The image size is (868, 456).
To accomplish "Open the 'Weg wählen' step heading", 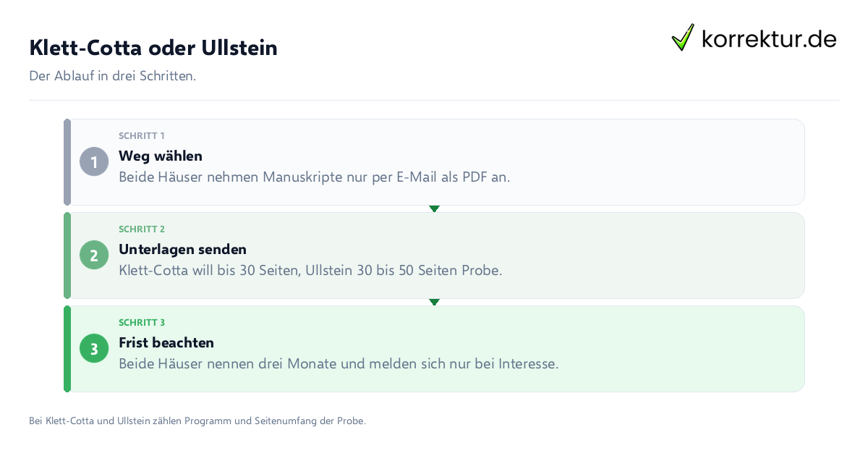I will tap(161, 156).
